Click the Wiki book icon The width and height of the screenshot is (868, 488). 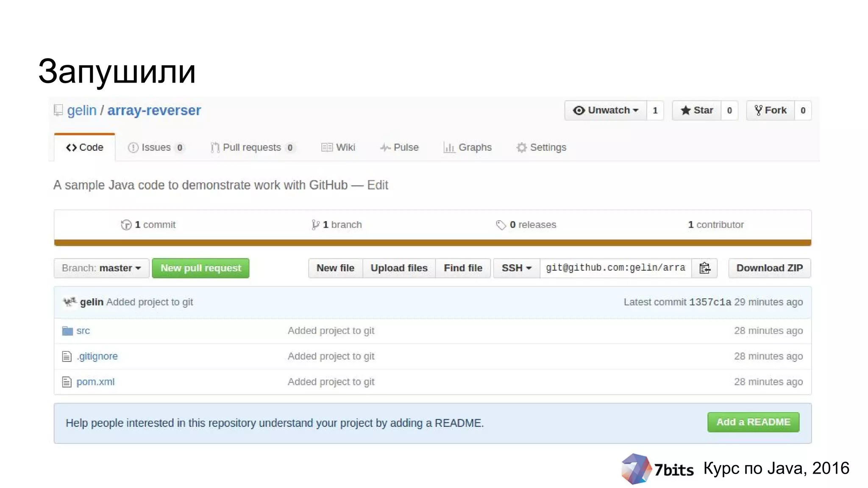point(327,147)
